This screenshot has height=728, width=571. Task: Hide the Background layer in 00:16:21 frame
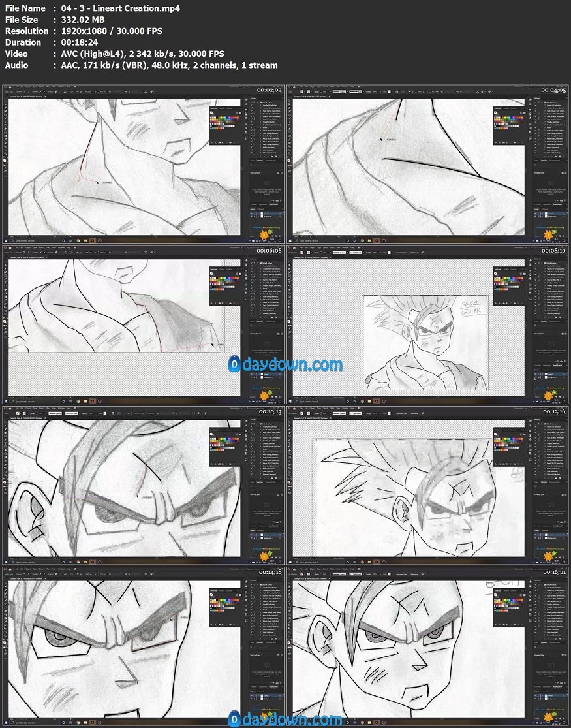pyautogui.click(x=535, y=699)
